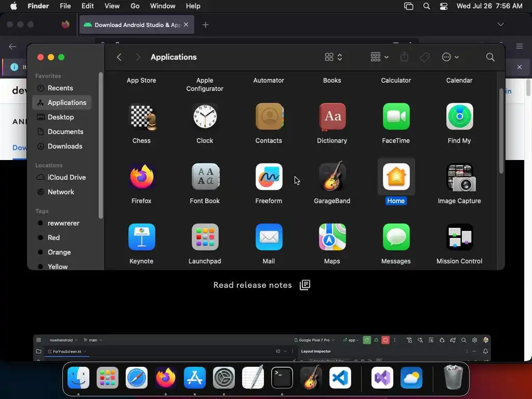
Task: Click the Firefox back arrow button
Action: pyautogui.click(x=12, y=46)
